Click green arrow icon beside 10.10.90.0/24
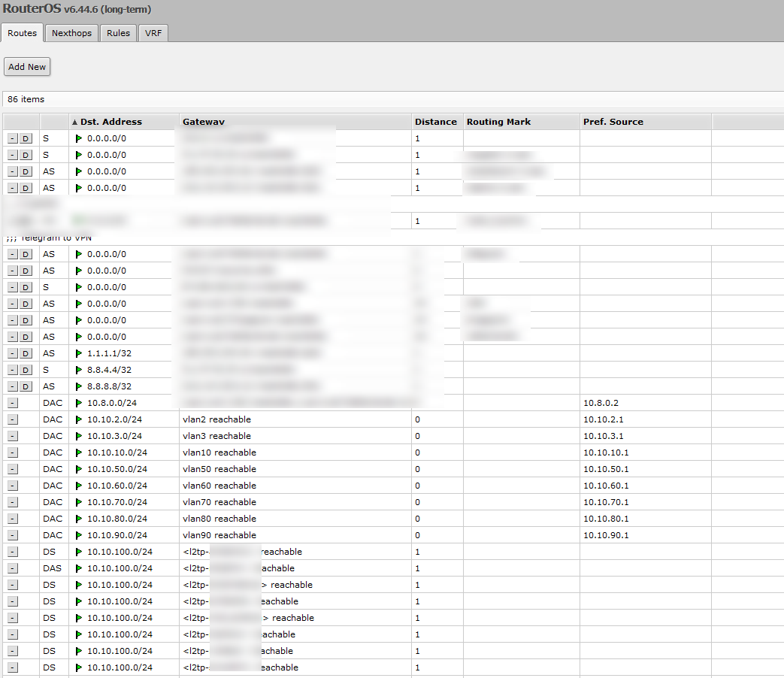784x678 pixels. coord(78,535)
